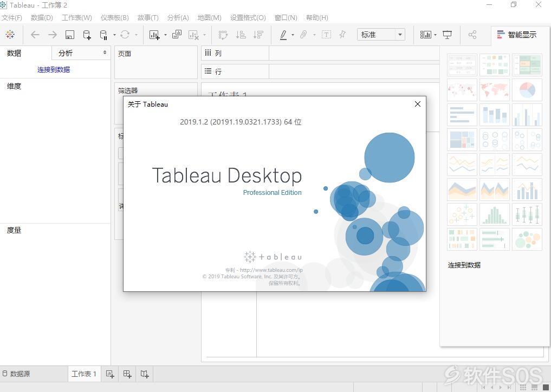The height and width of the screenshot is (392, 551).
Task: Swap rows and columns
Action: tap(223, 35)
